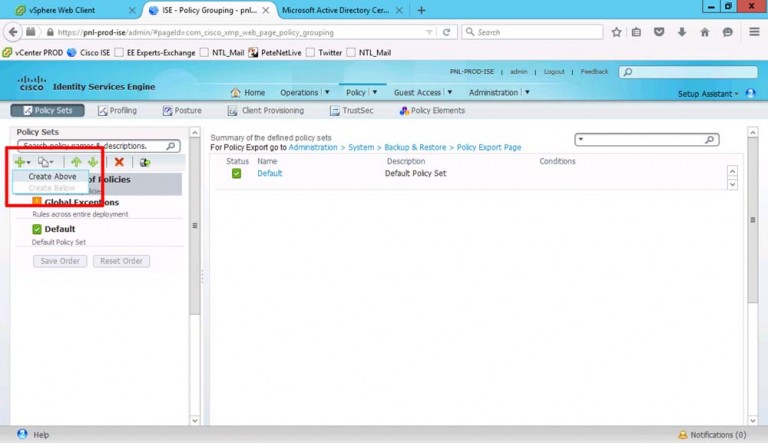Viewport: 768px width, 443px height.
Task: Close the ISE Policy Grouping browser tab
Action: point(266,10)
